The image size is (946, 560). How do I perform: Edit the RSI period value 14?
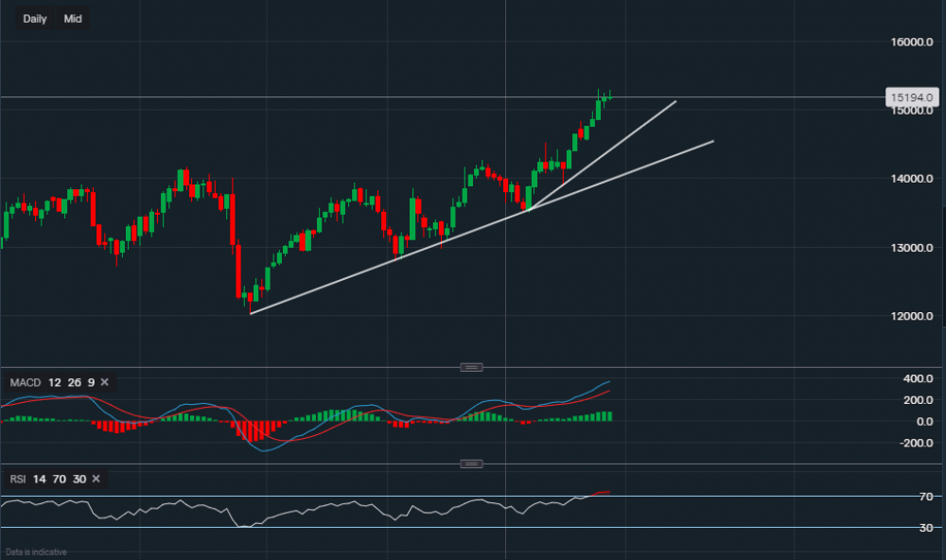(39, 480)
